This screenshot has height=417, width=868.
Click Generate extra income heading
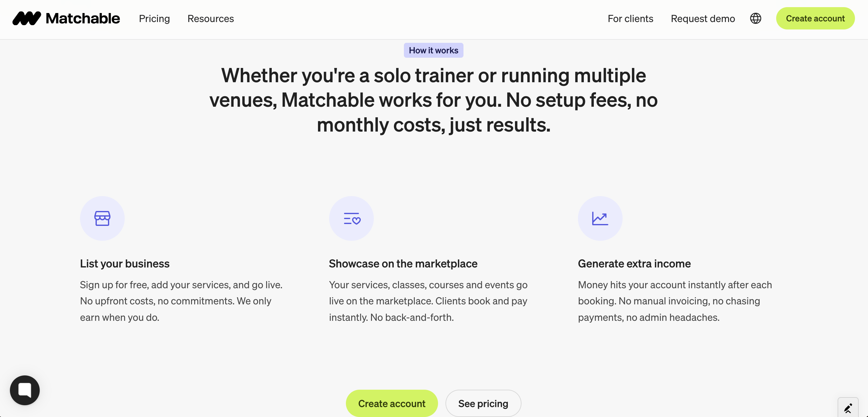(634, 264)
